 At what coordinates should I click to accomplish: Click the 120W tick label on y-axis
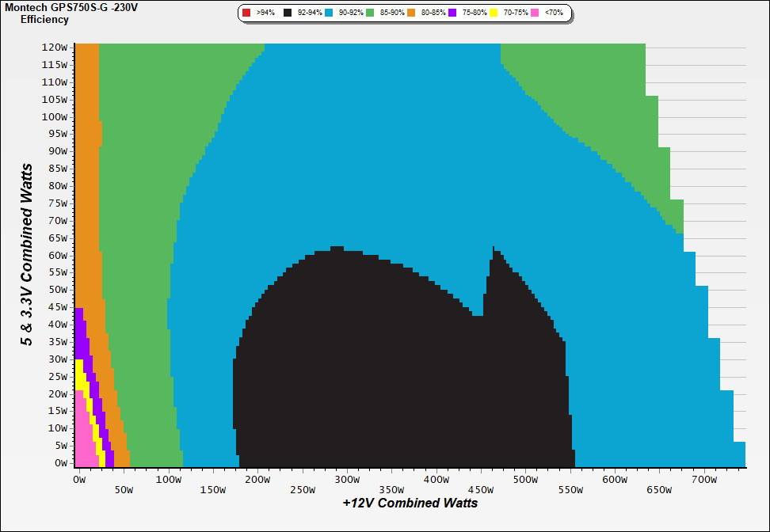(55, 47)
